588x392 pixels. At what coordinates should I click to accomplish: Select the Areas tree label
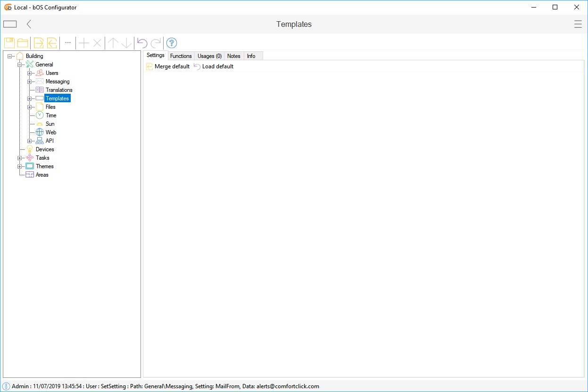(42, 175)
